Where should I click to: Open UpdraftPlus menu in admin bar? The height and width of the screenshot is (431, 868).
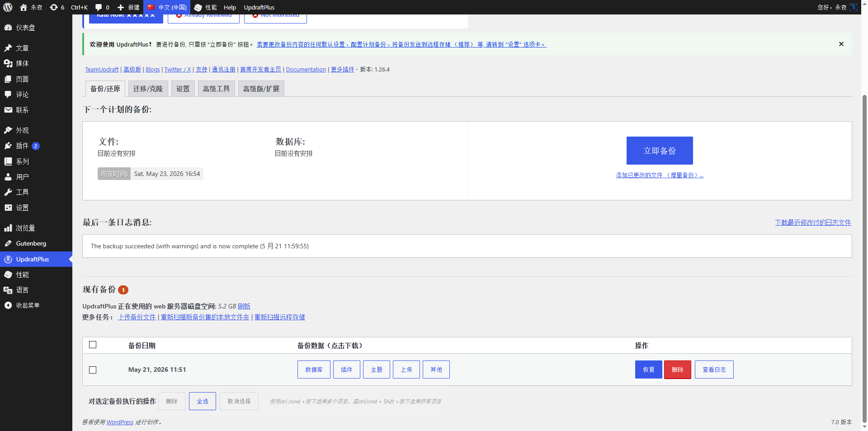259,7
